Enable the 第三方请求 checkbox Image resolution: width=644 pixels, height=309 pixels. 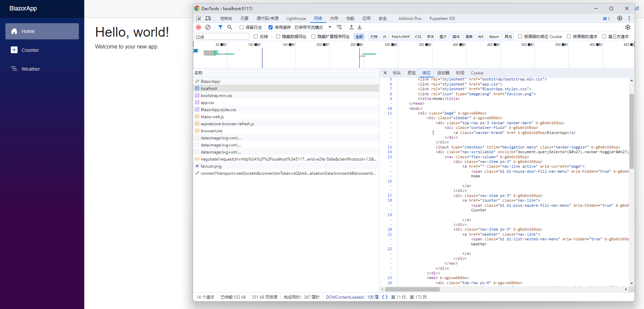(x=604, y=36)
